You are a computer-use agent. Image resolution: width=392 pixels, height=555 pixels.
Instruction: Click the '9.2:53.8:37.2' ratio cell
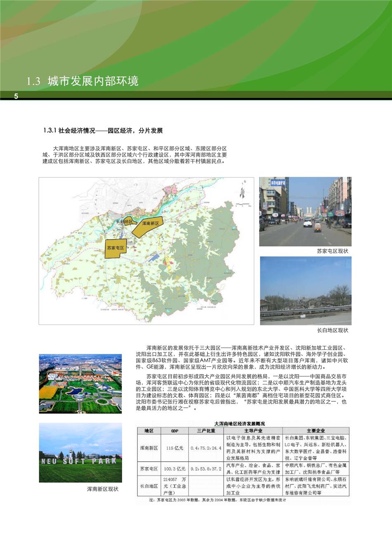(206, 469)
